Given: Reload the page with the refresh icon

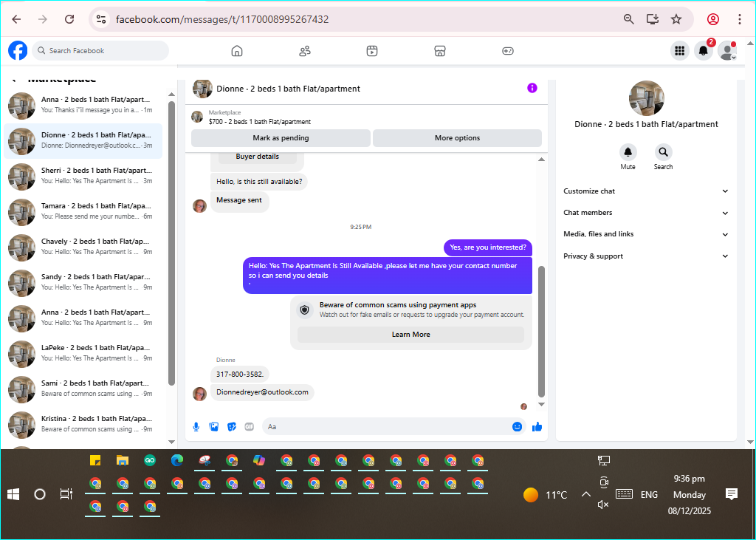Looking at the screenshot, I should click(x=69, y=19).
